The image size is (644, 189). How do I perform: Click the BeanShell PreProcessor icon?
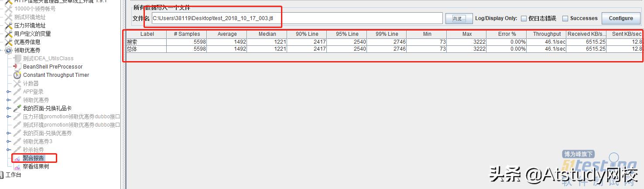click(x=17, y=67)
